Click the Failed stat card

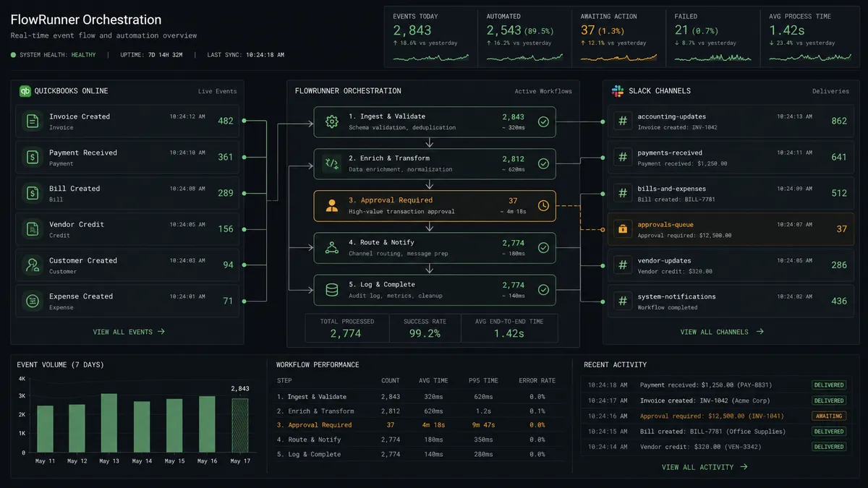pyautogui.click(x=712, y=37)
